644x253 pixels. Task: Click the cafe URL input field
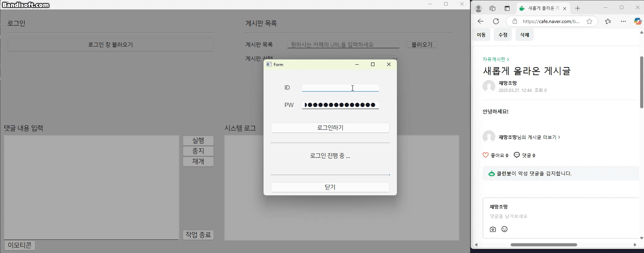[343, 45]
